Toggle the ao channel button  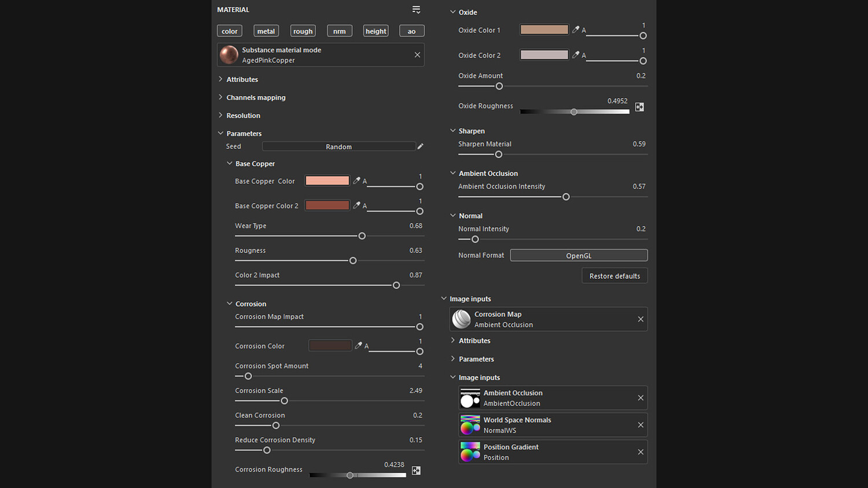411,31
